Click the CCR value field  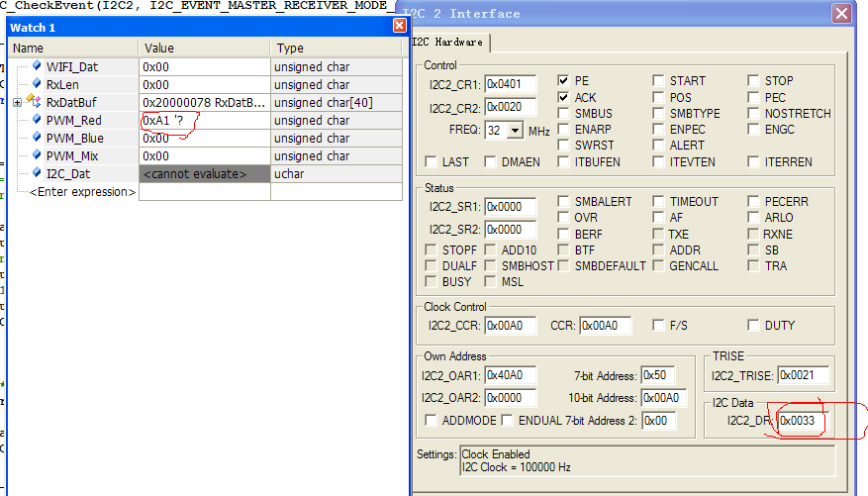point(606,326)
